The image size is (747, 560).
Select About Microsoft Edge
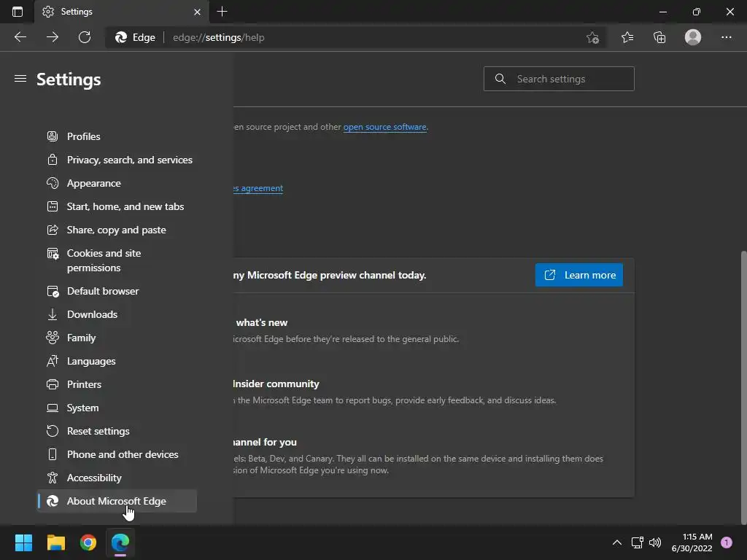pos(117,501)
